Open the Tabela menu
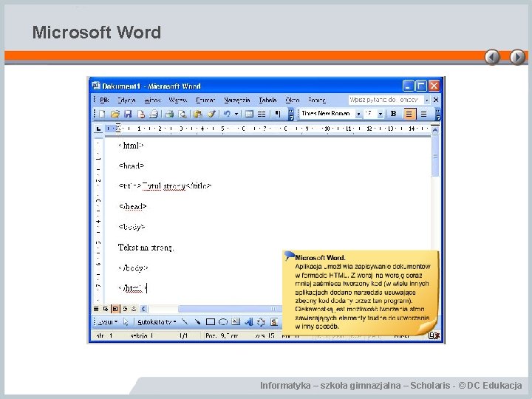532x399 pixels. [267, 100]
